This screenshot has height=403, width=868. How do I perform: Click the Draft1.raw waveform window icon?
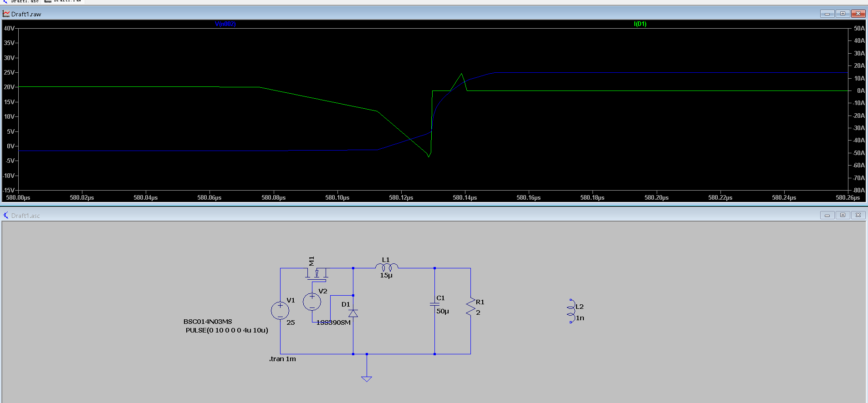coord(6,14)
